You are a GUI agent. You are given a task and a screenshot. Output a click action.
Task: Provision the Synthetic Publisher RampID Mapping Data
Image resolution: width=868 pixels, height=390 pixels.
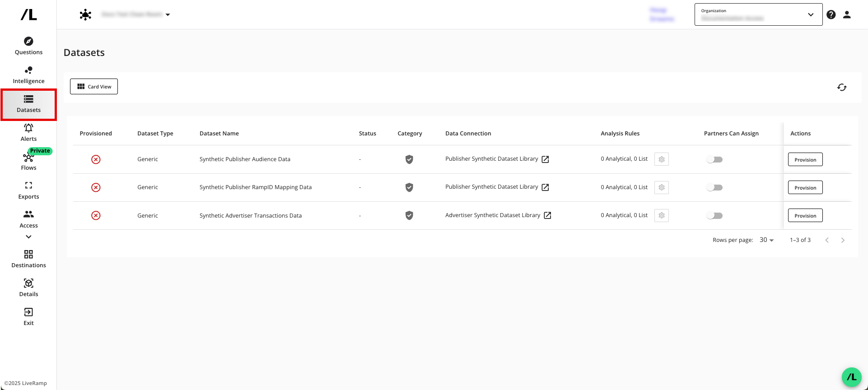[805, 187]
